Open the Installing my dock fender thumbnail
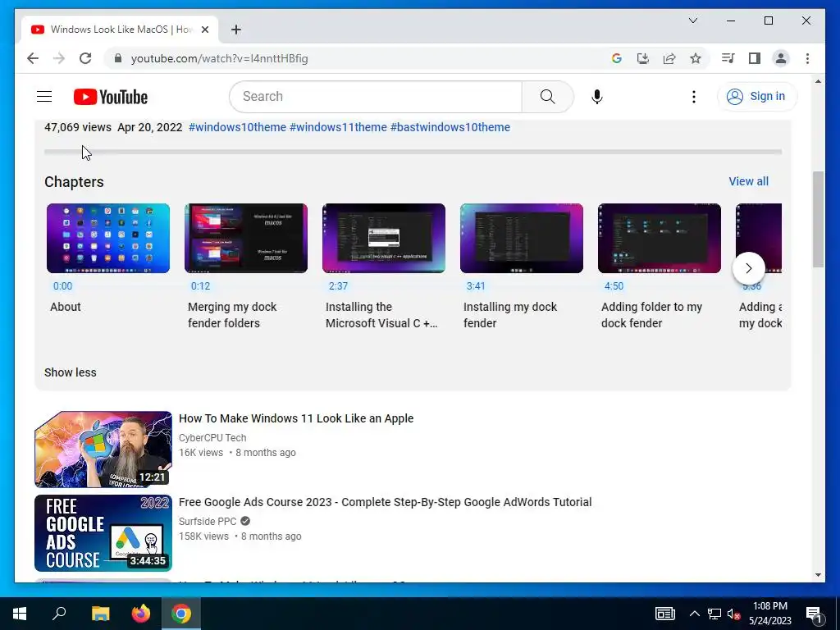The height and width of the screenshot is (630, 840). [521, 238]
